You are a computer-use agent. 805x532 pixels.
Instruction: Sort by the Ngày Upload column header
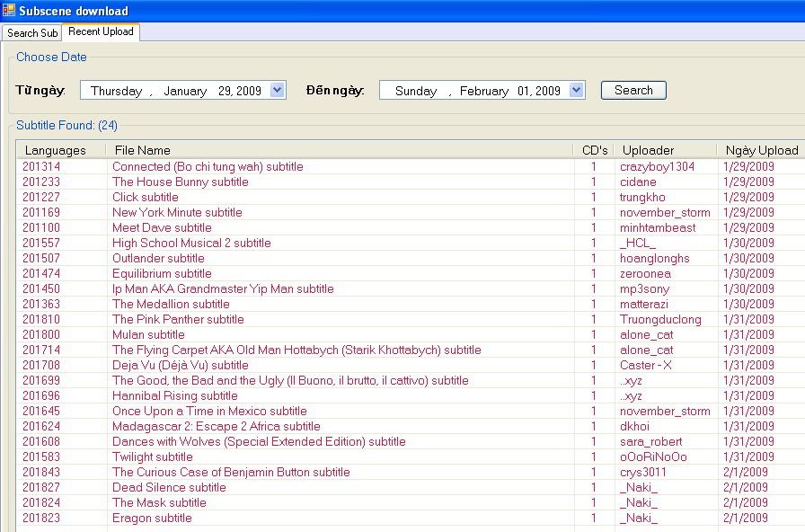[x=761, y=150]
